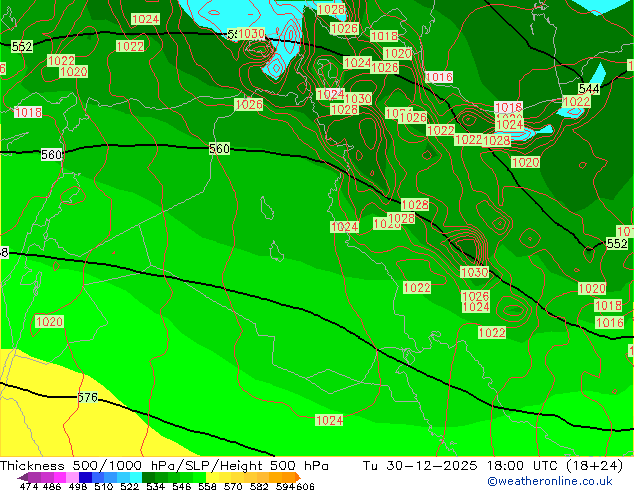The image size is (634, 490).
Task: Click the 1016 label beneath the 1018 label
Action: point(610,323)
